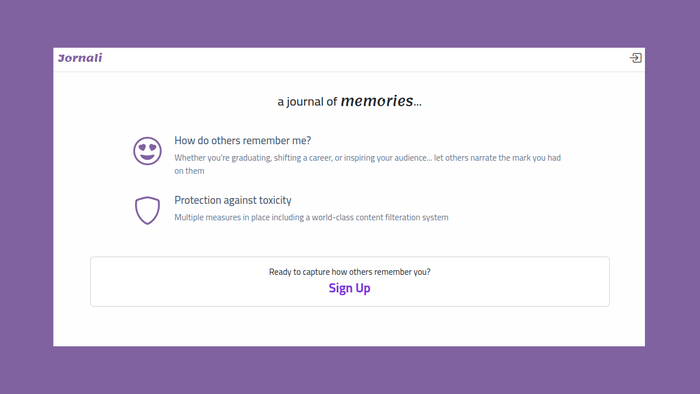Screen dimensions: 700x394
Task: Click the ellipsis after 'memories'
Action: tap(417, 104)
